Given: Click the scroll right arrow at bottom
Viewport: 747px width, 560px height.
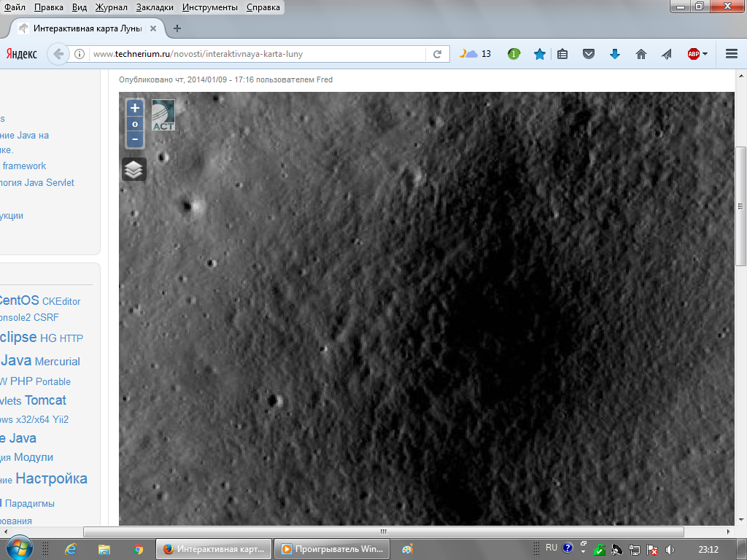Looking at the screenshot, I should point(728,532).
